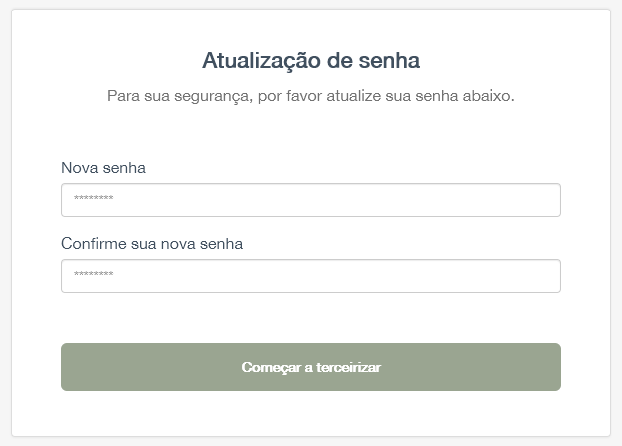Click the "Nova senha" field label
This screenshot has width=622, height=446.
click(x=103, y=168)
